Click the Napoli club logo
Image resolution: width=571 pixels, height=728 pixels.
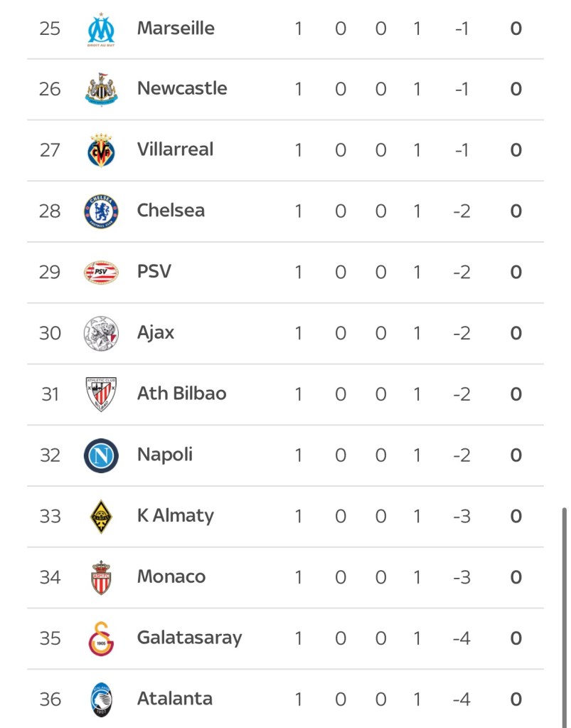101,455
